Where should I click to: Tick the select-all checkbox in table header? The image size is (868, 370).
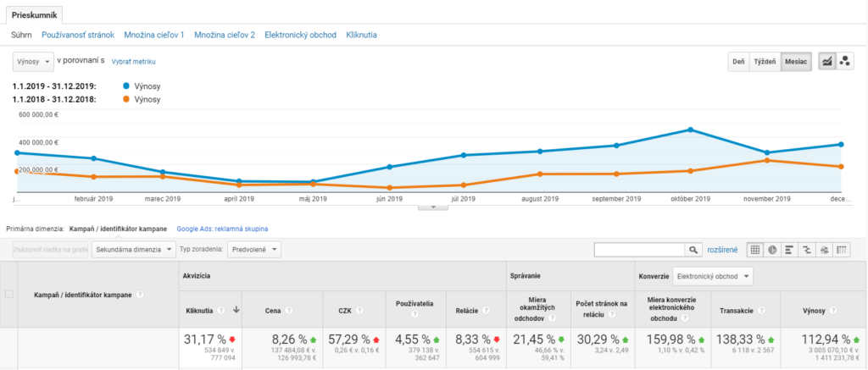[x=9, y=294]
